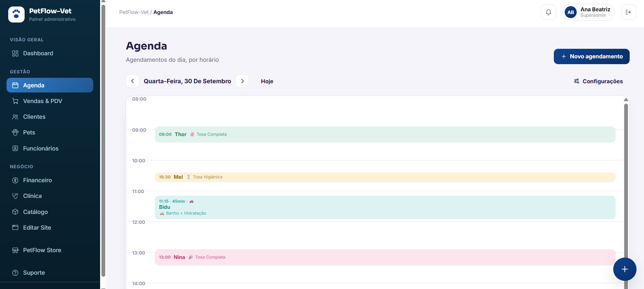The image size is (644, 289).
Task: Click the Financeiro coin icon
Action: [x=15, y=180]
